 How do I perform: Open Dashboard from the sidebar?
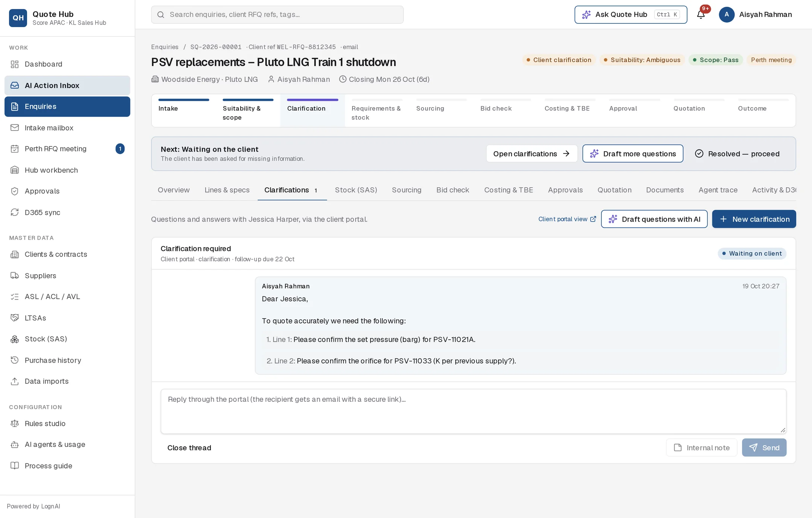click(67, 64)
